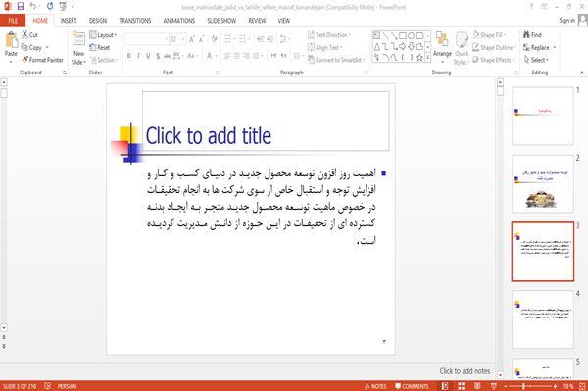588x391 pixels.
Task: Open Shape Outline dropdown
Action: pos(494,47)
